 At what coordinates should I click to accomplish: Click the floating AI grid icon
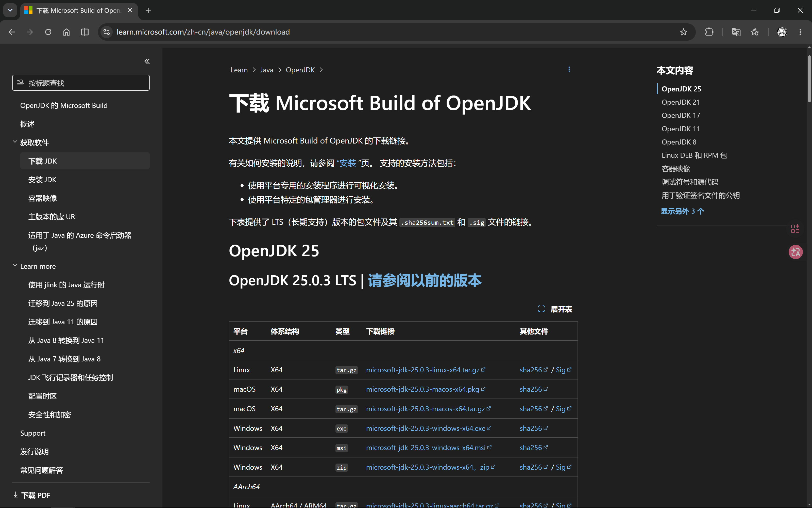(795, 229)
